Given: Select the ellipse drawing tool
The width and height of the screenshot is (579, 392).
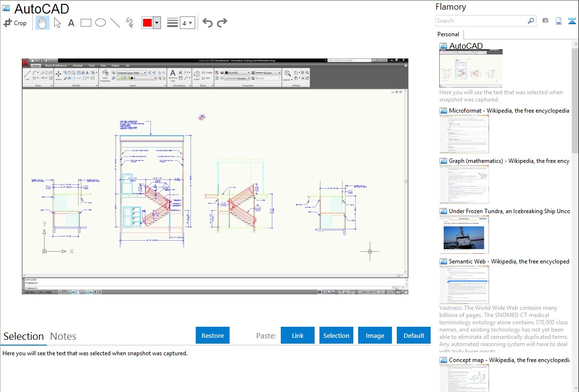Looking at the screenshot, I should click(x=101, y=23).
